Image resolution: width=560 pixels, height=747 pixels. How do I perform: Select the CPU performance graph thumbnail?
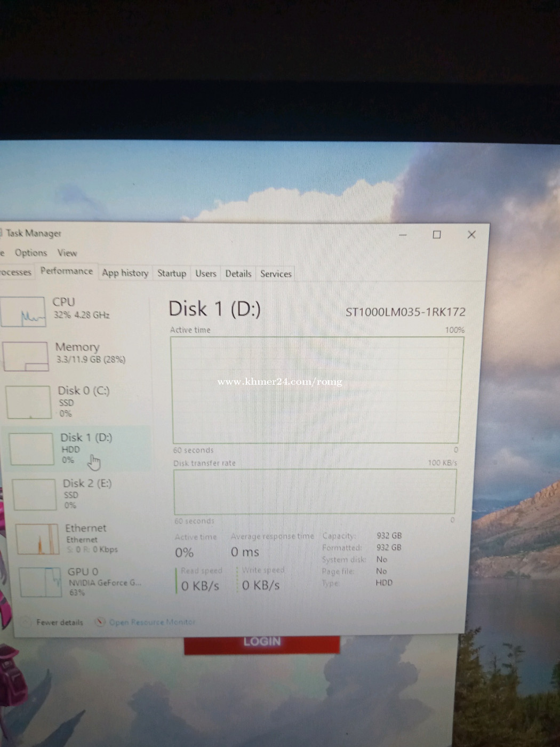[23, 312]
